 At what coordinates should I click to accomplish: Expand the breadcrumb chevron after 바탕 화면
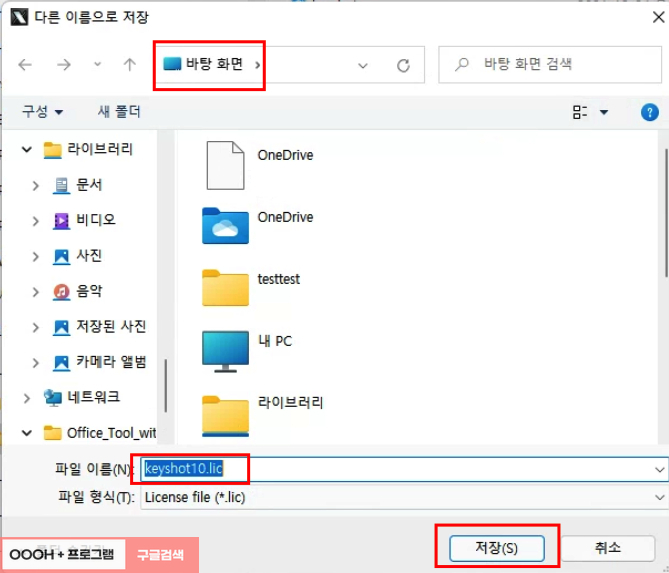click(257, 65)
